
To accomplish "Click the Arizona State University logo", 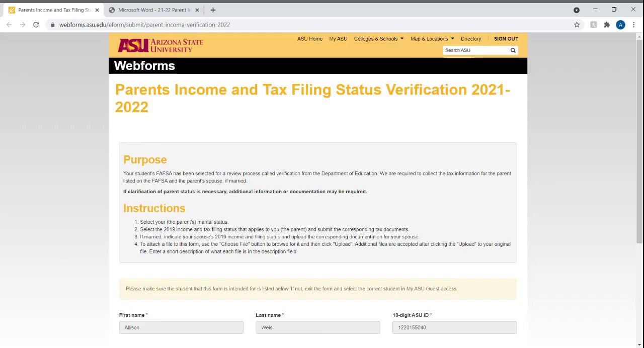I will [x=160, y=45].
